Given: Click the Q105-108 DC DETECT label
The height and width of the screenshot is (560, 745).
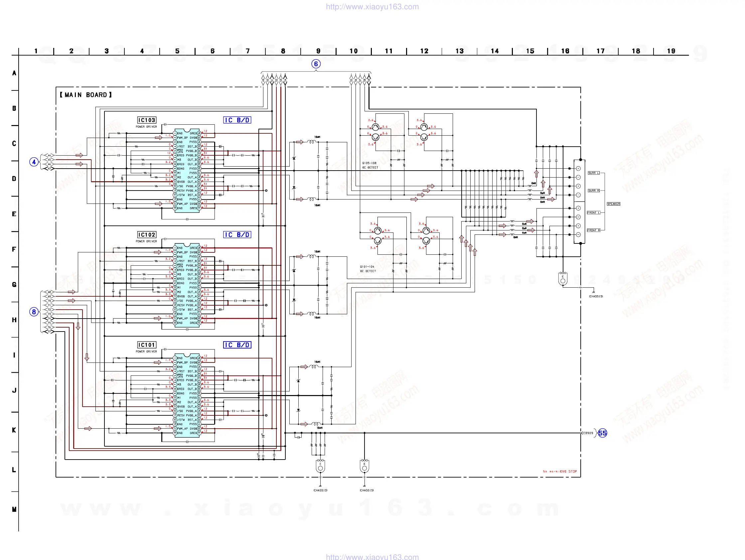Looking at the screenshot, I should 370,165.
